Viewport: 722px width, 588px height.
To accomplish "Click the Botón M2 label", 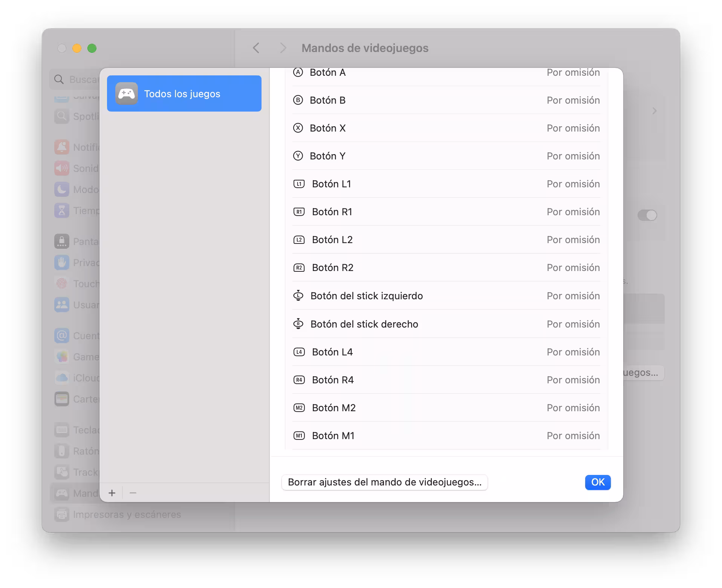I will click(334, 408).
